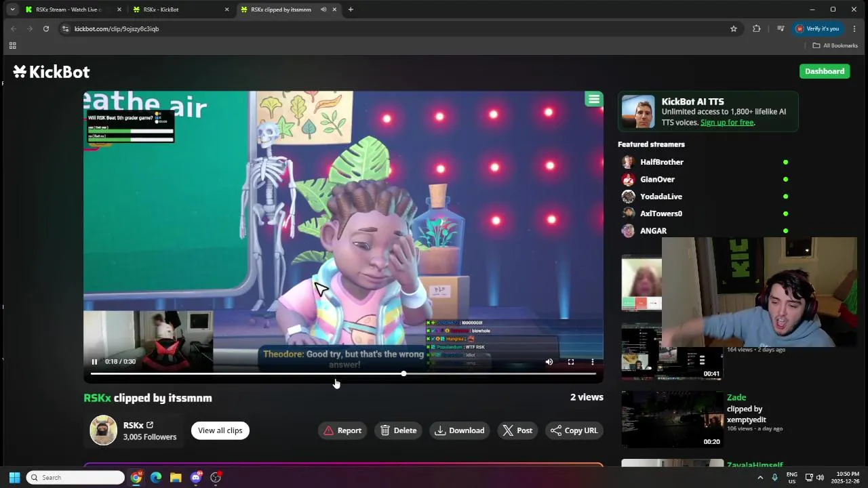This screenshot has width=868, height=488.
Task: Open ANGAR featured streamer
Action: [x=653, y=231]
